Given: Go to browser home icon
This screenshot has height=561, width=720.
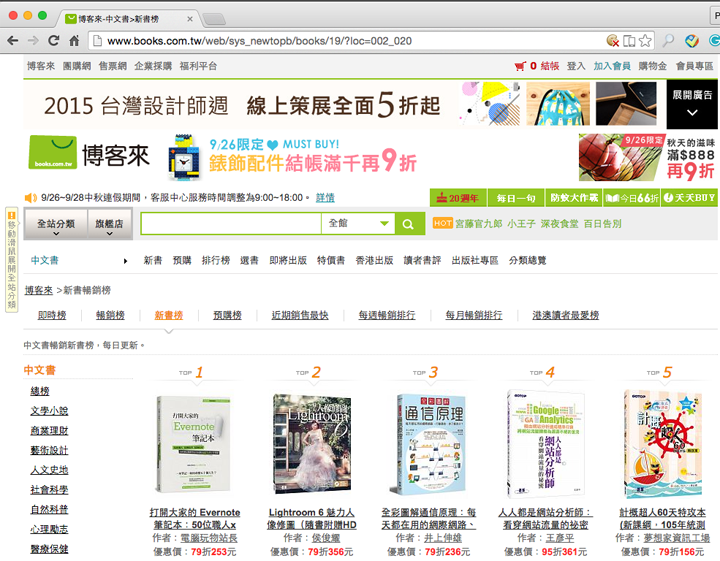Looking at the screenshot, I should (74, 41).
